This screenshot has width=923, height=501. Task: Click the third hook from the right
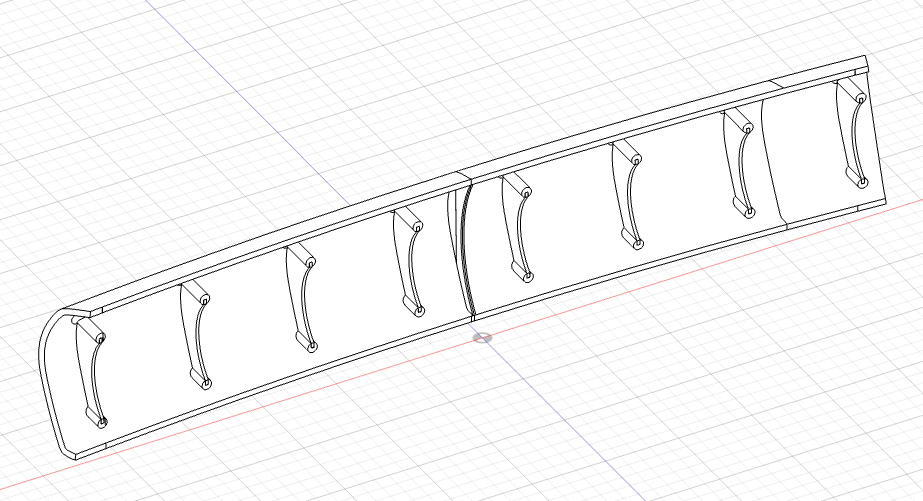pos(629,192)
